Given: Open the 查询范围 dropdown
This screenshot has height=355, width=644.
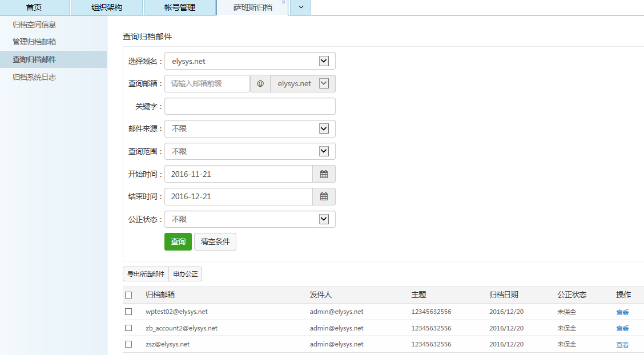Looking at the screenshot, I should point(324,151).
